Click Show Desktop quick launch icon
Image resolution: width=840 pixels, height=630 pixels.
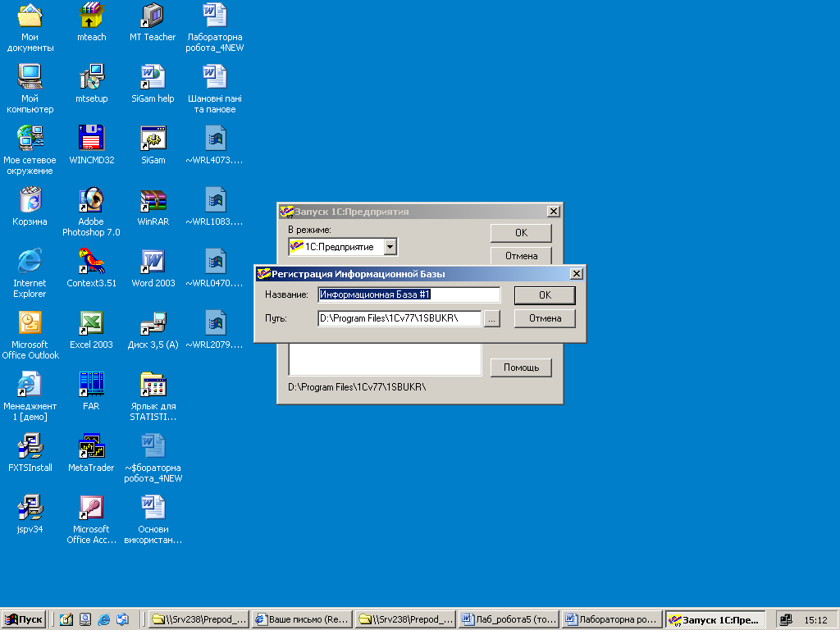click(66, 619)
